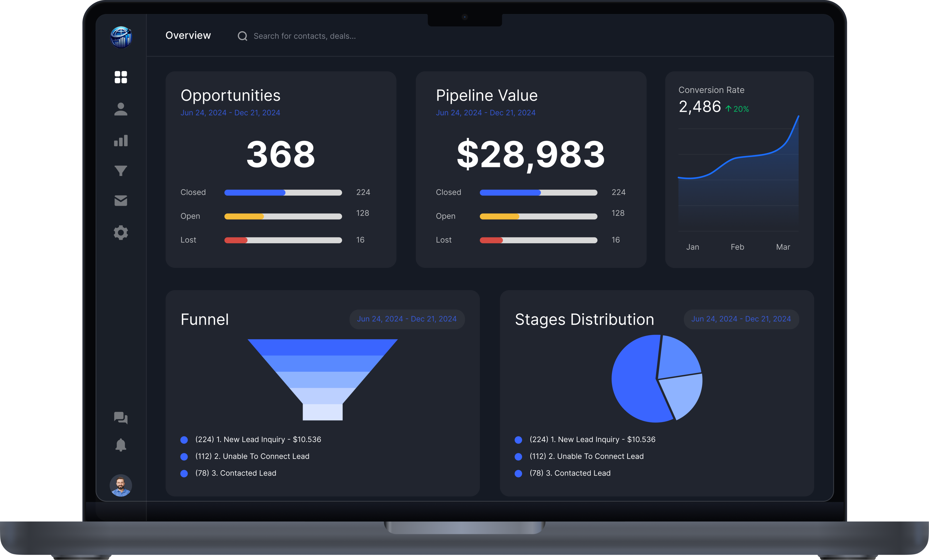Click the search magnifier icon
The image size is (929, 560).
click(x=242, y=36)
